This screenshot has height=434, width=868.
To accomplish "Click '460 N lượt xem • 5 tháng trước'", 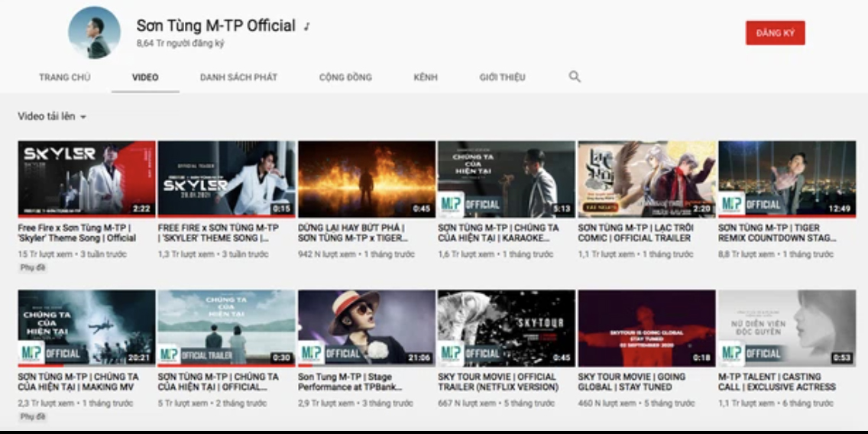I will [636, 403].
